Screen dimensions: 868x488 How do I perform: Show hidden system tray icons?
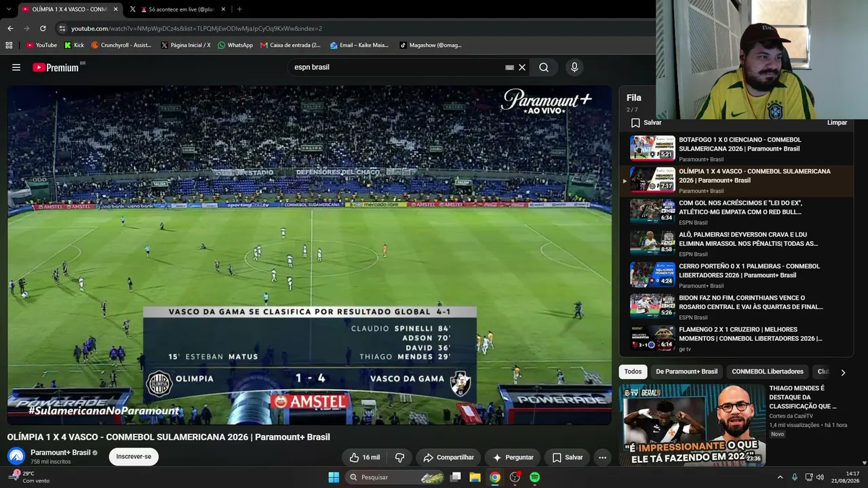click(x=780, y=477)
